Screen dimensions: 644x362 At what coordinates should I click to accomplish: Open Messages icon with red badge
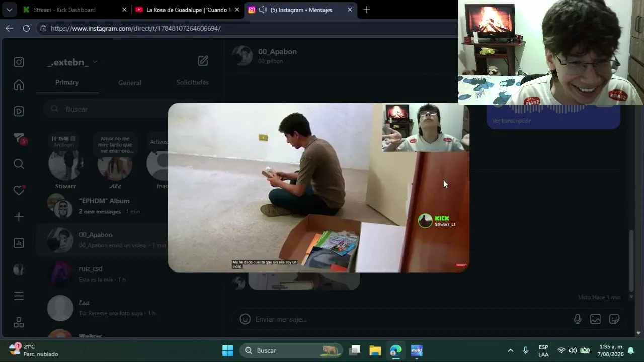pos(19,138)
